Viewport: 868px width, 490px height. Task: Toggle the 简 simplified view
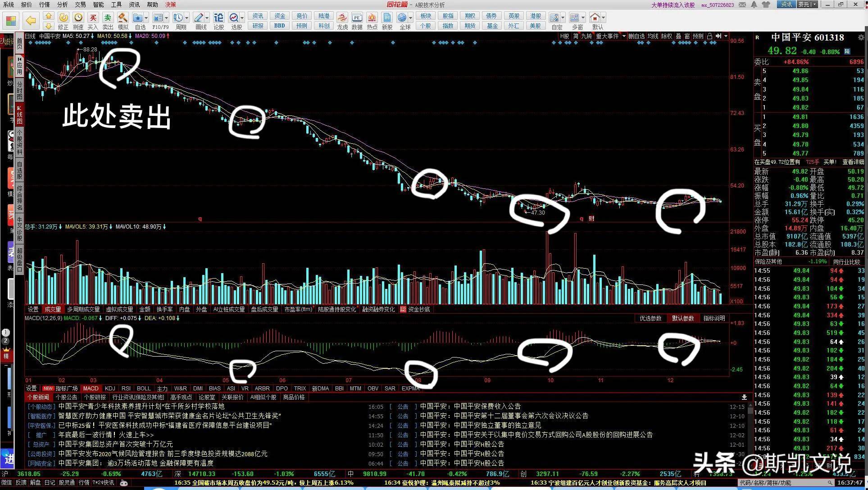[576, 36]
